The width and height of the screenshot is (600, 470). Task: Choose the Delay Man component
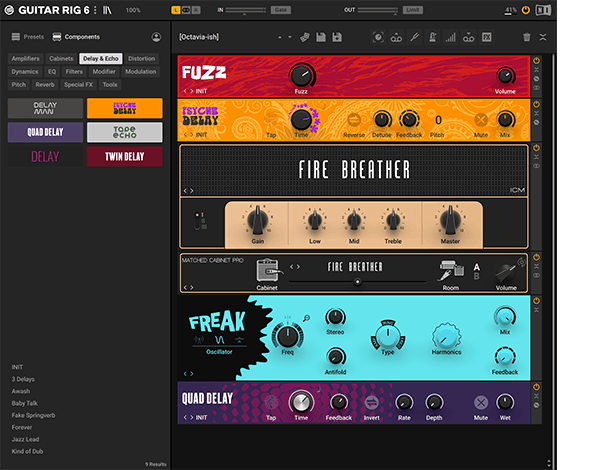click(x=45, y=108)
